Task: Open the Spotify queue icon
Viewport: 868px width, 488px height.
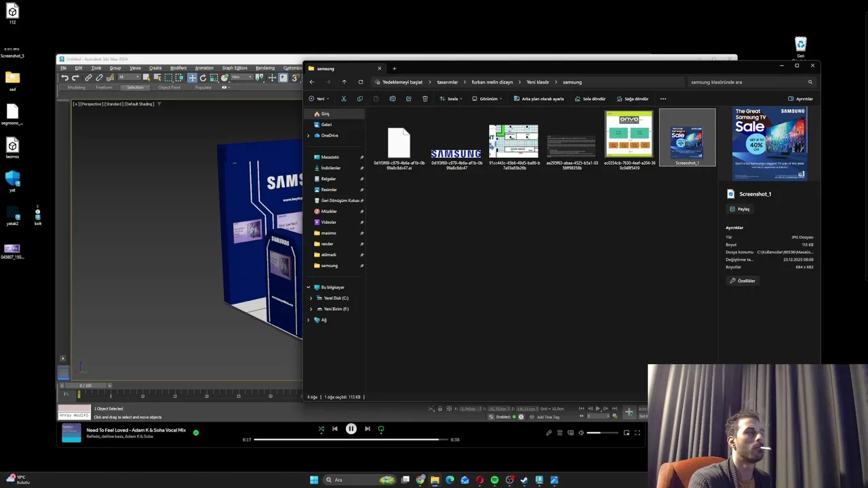Action: tap(559, 432)
